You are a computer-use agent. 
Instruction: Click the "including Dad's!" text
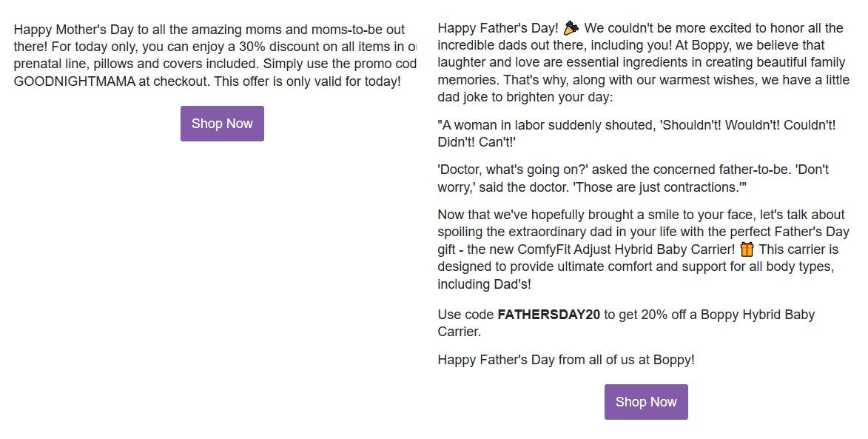click(484, 284)
